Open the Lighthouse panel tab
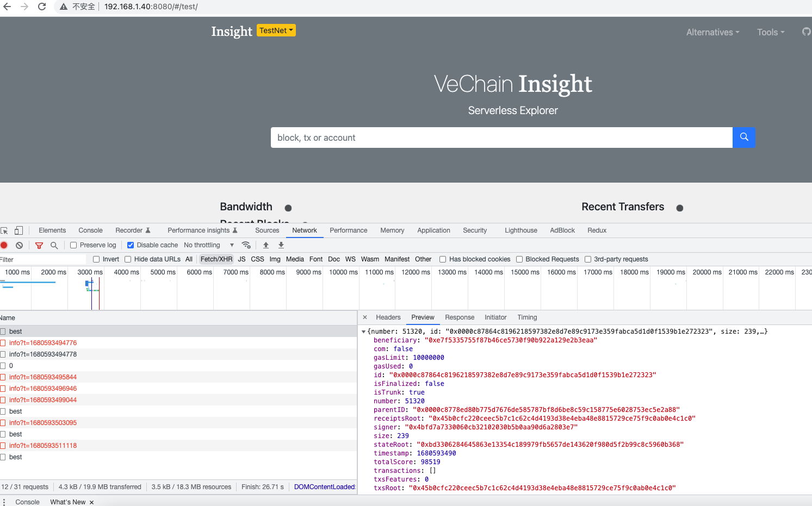 tap(520, 230)
